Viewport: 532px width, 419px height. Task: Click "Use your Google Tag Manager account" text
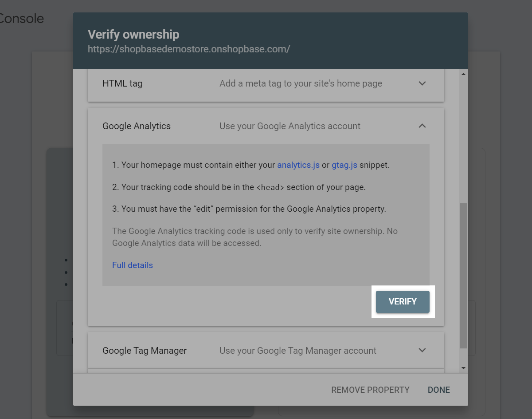click(298, 351)
